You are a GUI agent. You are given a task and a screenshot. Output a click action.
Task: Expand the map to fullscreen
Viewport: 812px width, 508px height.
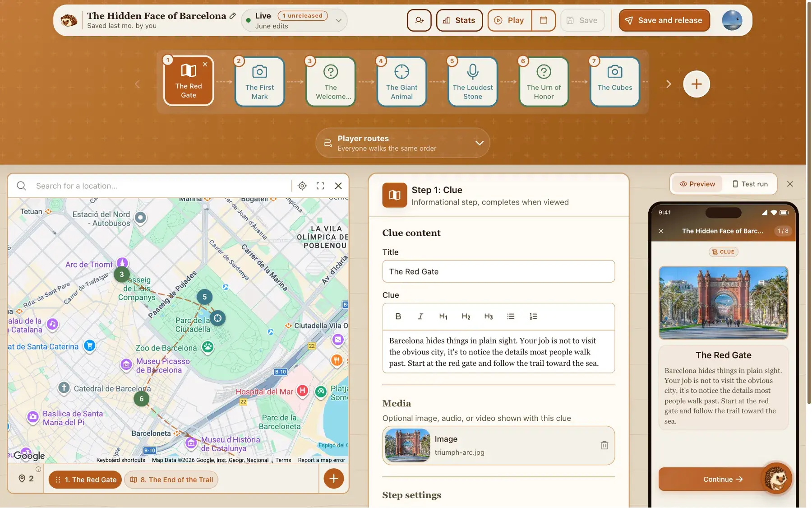click(x=320, y=186)
